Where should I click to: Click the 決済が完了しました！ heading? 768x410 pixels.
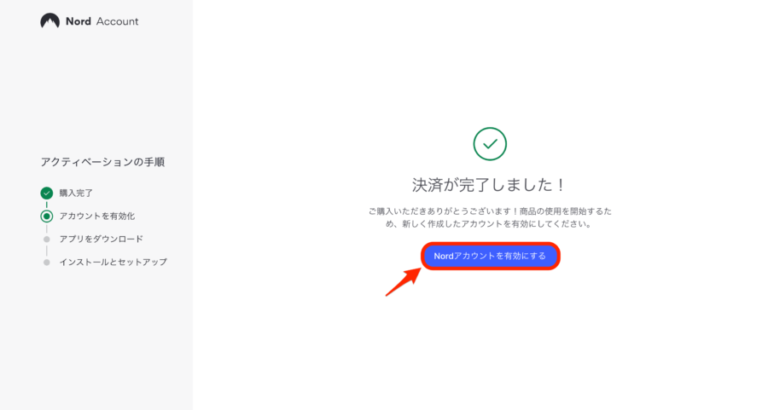click(489, 185)
